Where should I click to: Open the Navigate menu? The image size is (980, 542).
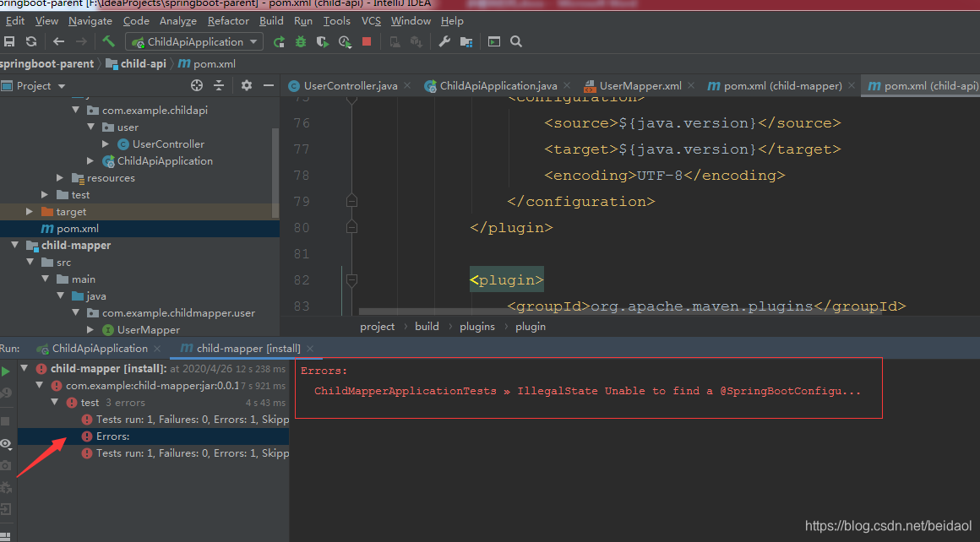click(x=90, y=20)
